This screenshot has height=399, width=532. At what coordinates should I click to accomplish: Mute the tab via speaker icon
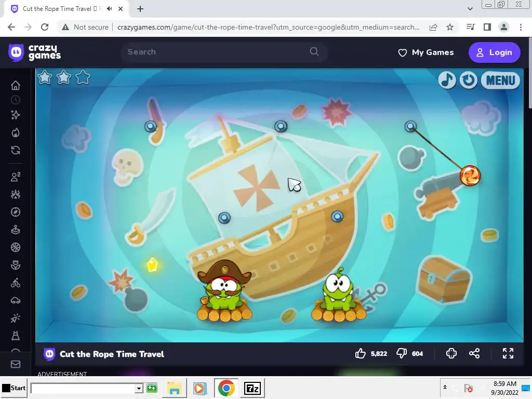point(109,9)
